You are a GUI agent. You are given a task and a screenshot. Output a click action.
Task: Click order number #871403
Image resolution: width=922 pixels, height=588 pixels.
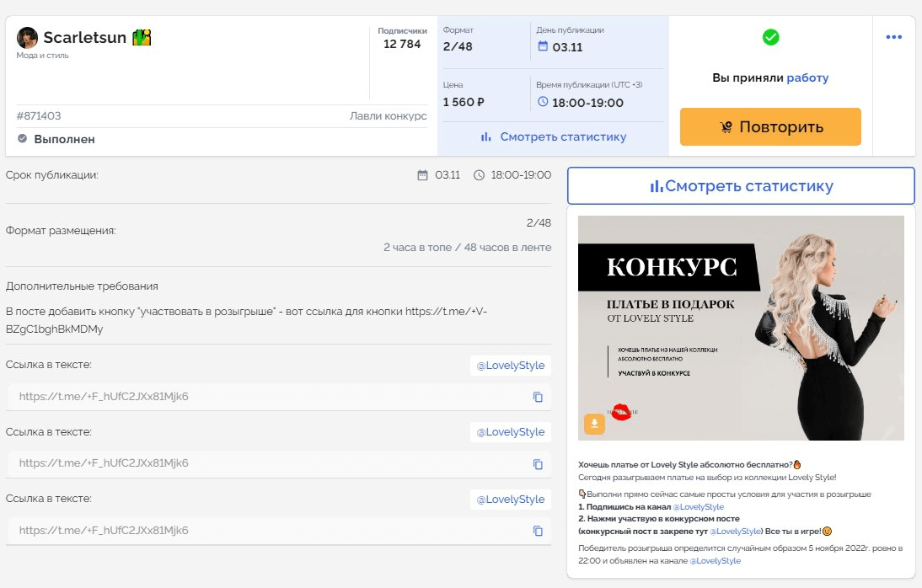point(39,116)
